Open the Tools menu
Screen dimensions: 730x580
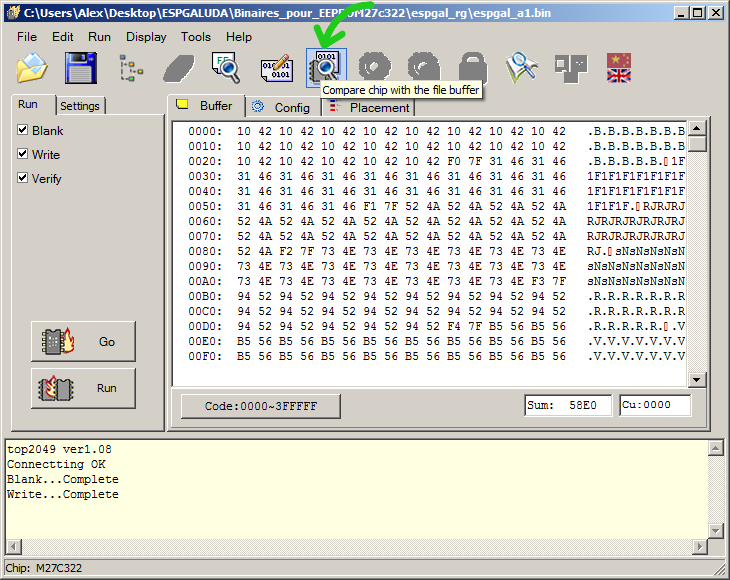click(196, 36)
